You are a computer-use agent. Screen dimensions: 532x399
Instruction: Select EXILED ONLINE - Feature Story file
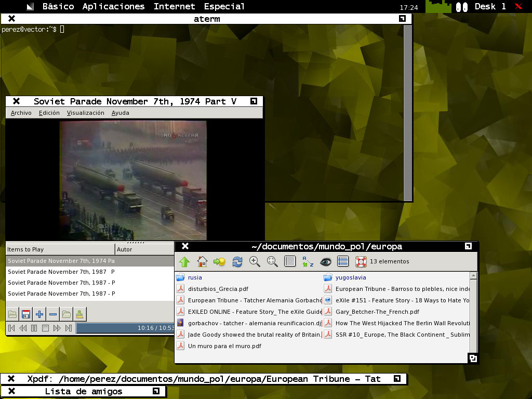click(x=249, y=312)
